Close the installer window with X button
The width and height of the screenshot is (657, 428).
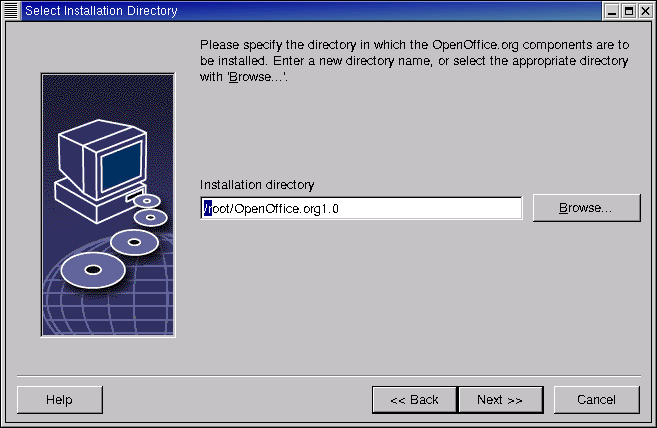[x=645, y=11]
